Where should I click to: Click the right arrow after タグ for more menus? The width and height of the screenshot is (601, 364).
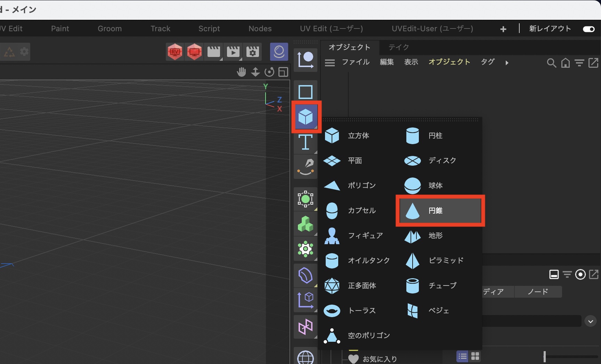tap(507, 63)
